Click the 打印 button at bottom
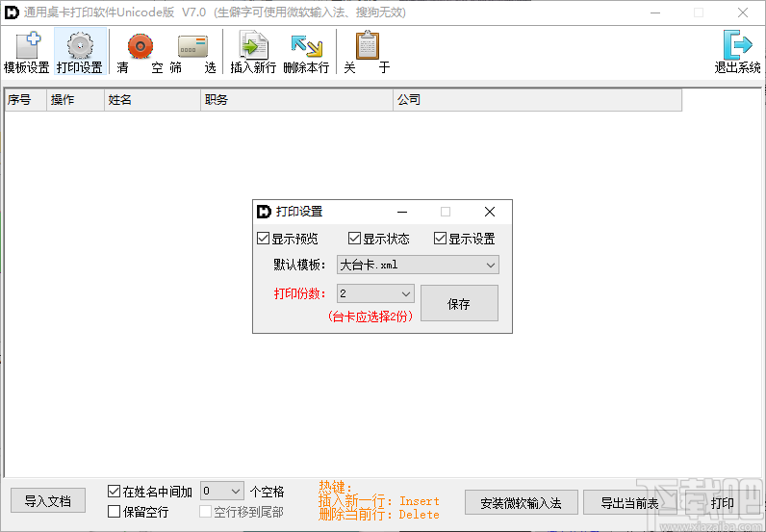This screenshot has width=766, height=532. point(722,503)
